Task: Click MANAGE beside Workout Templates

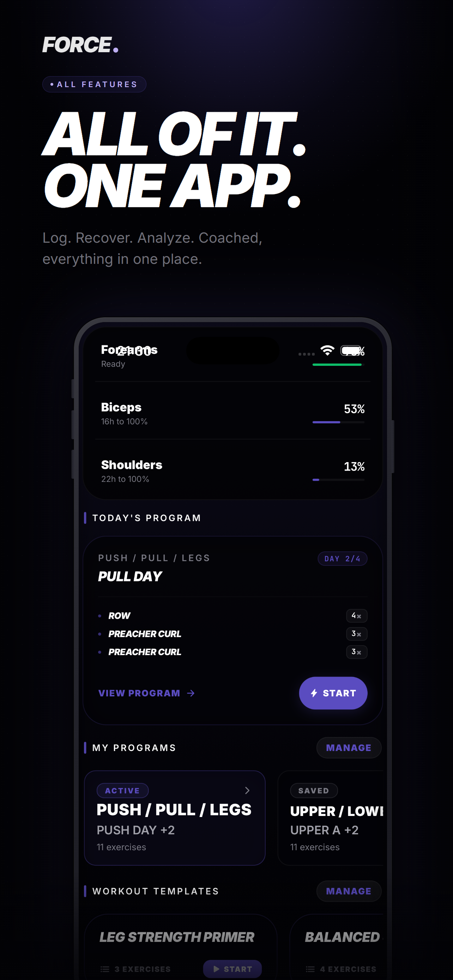Action: tap(349, 891)
